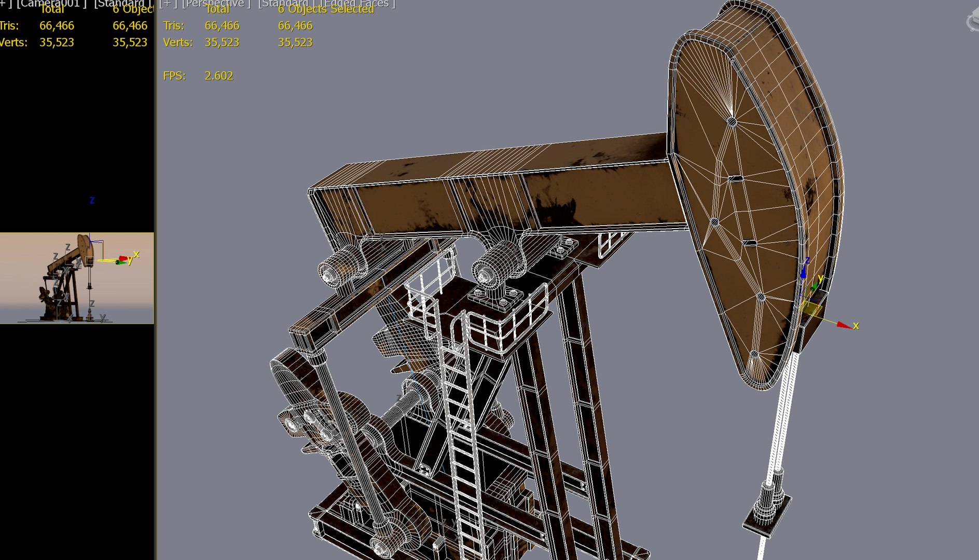Grab the red X-axis gizmo arrow
The width and height of the screenshot is (979, 560).
click(844, 326)
